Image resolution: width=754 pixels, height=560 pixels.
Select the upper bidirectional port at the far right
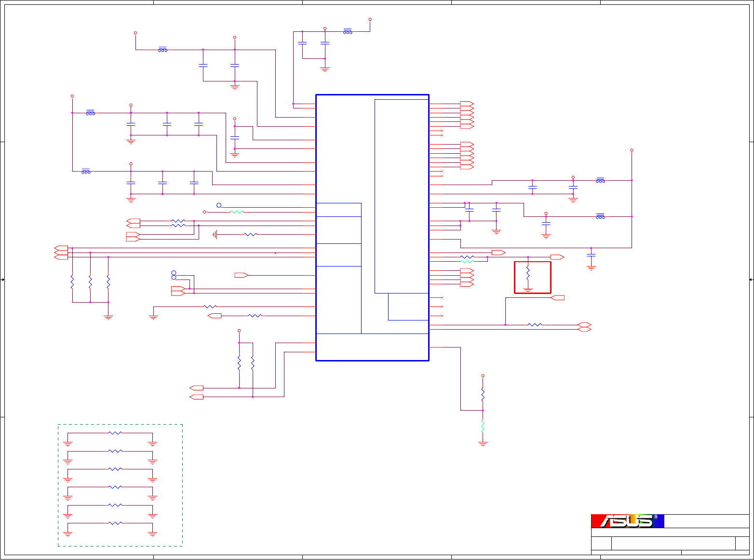point(584,325)
